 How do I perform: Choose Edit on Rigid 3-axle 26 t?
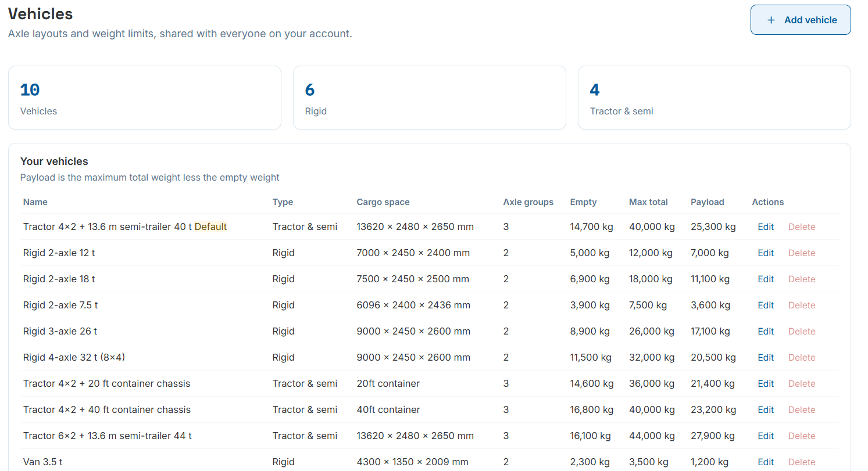coord(766,332)
